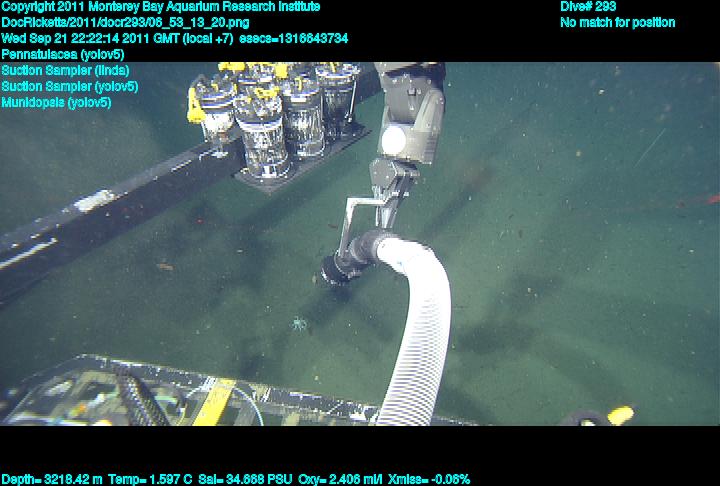
Task: Select the file path DocRicketts/2011/docr293/06_53_13_20.png
Action: (x=125, y=23)
